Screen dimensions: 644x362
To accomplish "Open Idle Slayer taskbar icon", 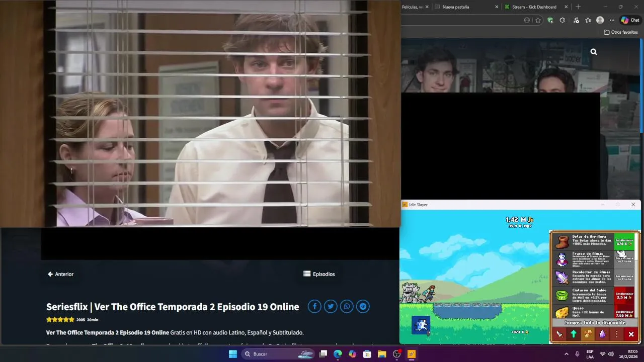I will pos(411,354).
